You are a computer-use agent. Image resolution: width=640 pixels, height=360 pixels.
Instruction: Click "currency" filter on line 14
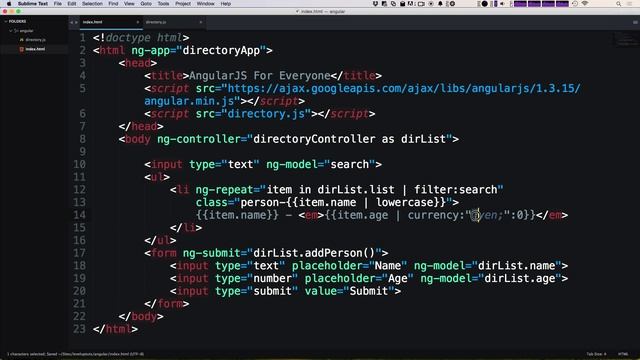[x=433, y=215]
